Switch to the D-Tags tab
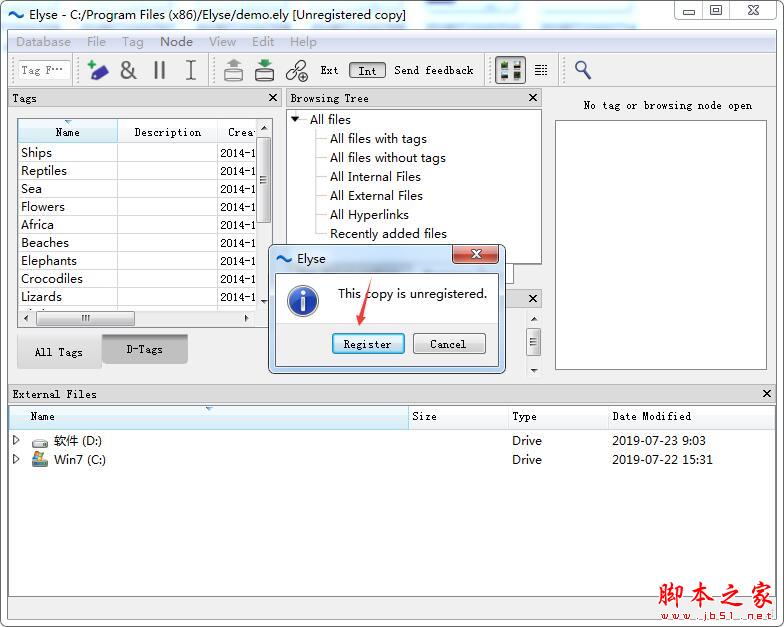The height and width of the screenshot is (627, 784). pos(144,349)
